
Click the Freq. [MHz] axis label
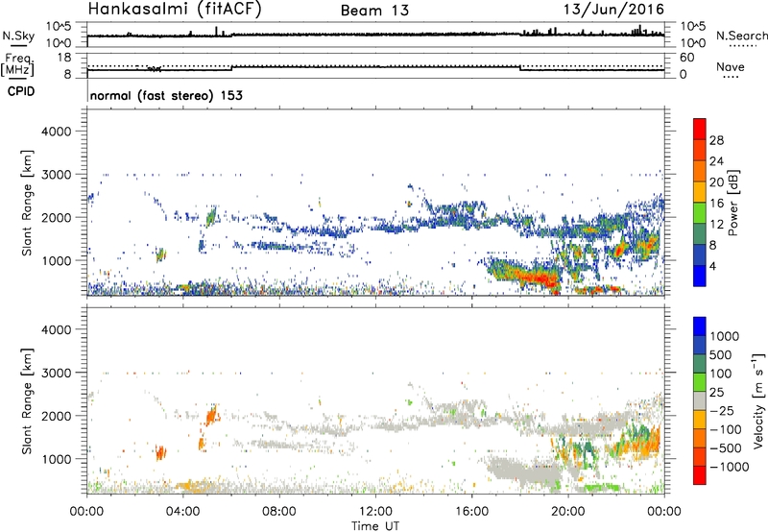[17, 65]
